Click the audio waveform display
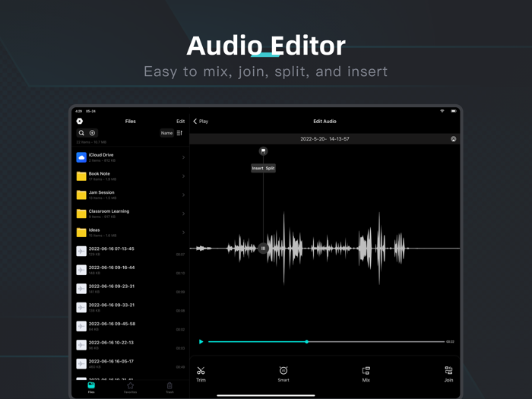This screenshot has height=399, width=532. tap(325, 249)
